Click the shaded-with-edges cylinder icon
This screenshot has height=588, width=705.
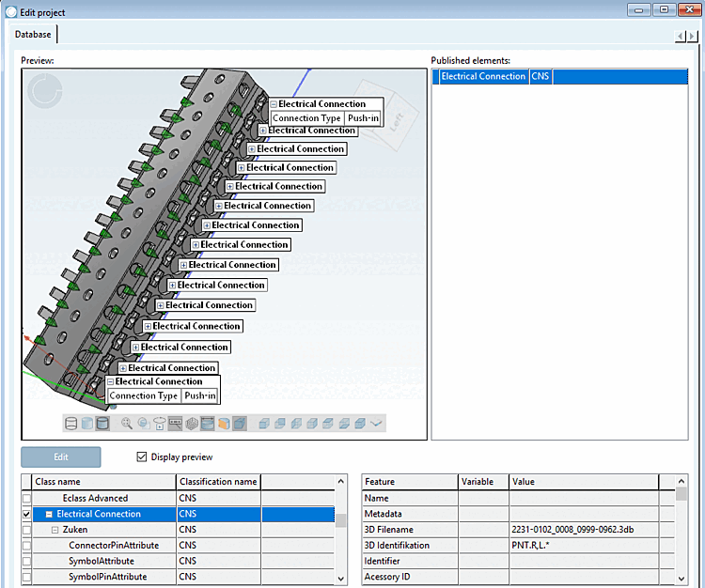(x=103, y=424)
